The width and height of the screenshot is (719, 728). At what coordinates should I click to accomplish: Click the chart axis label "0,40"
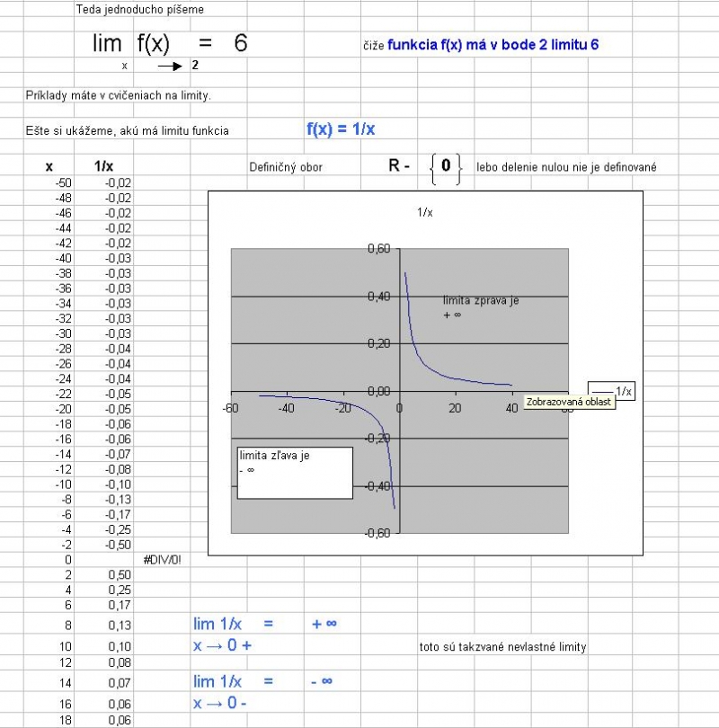click(379, 297)
